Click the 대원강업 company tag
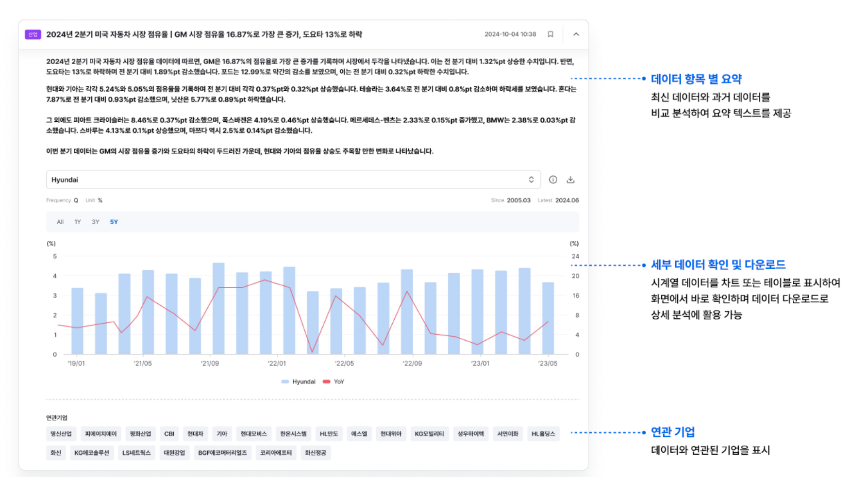The width and height of the screenshot is (868, 494). pos(174,452)
